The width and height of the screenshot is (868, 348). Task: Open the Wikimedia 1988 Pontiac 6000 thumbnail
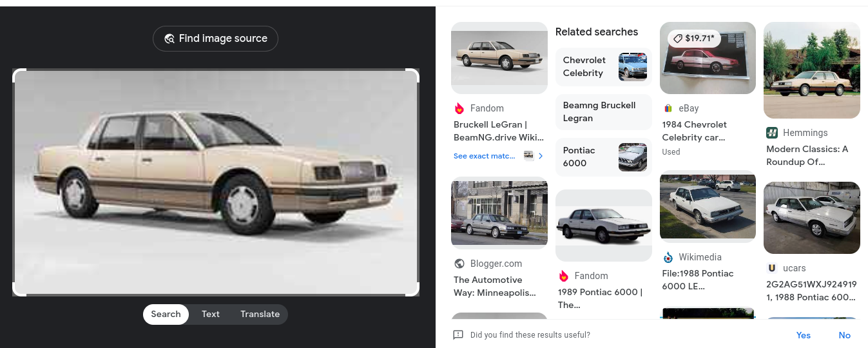(708, 206)
